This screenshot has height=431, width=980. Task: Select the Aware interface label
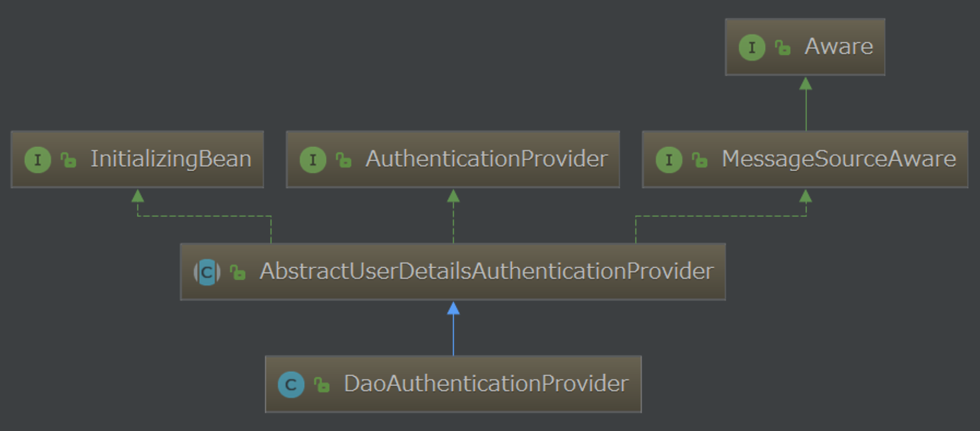839,47
